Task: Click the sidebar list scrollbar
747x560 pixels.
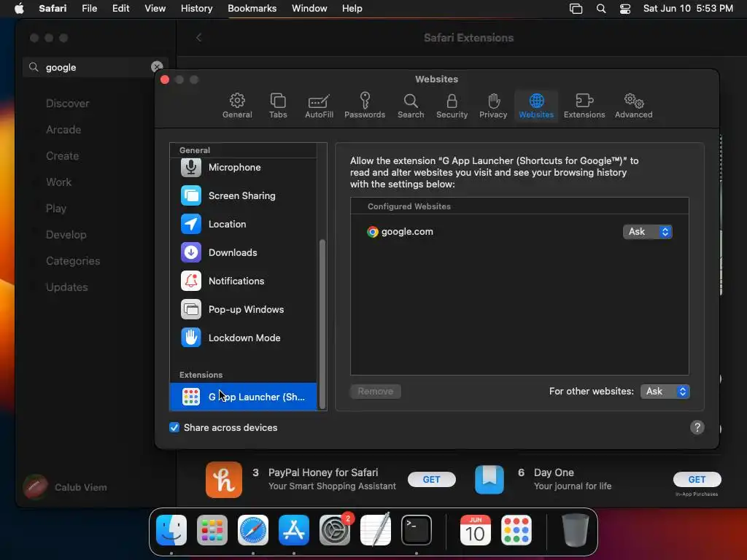Action: pos(322,324)
